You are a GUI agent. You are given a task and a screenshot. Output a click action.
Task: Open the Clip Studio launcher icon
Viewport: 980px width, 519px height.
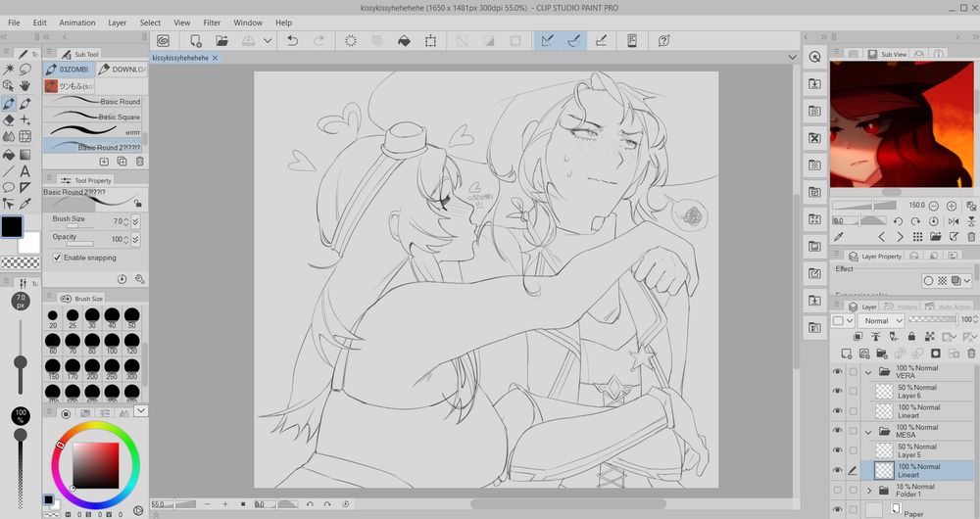click(x=163, y=40)
